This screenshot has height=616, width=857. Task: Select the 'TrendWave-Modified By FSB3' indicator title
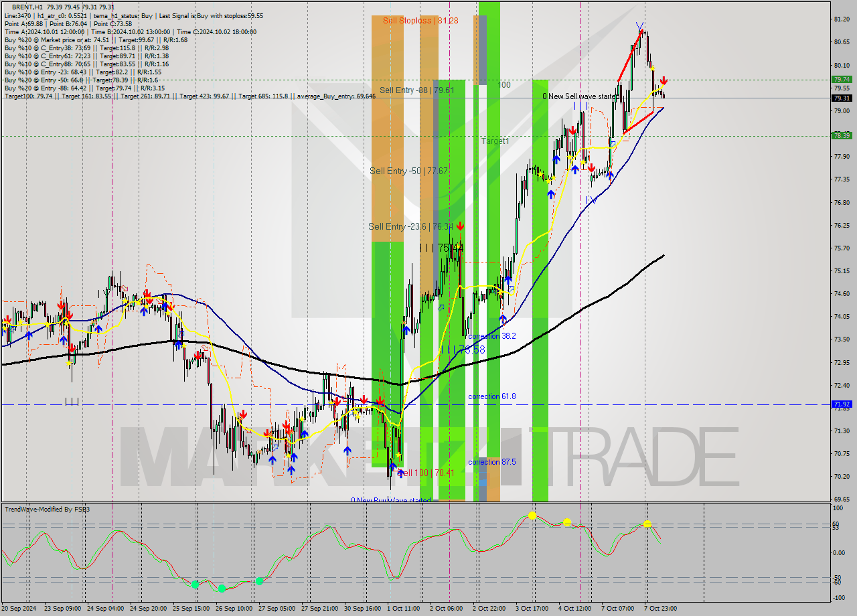[x=48, y=510]
